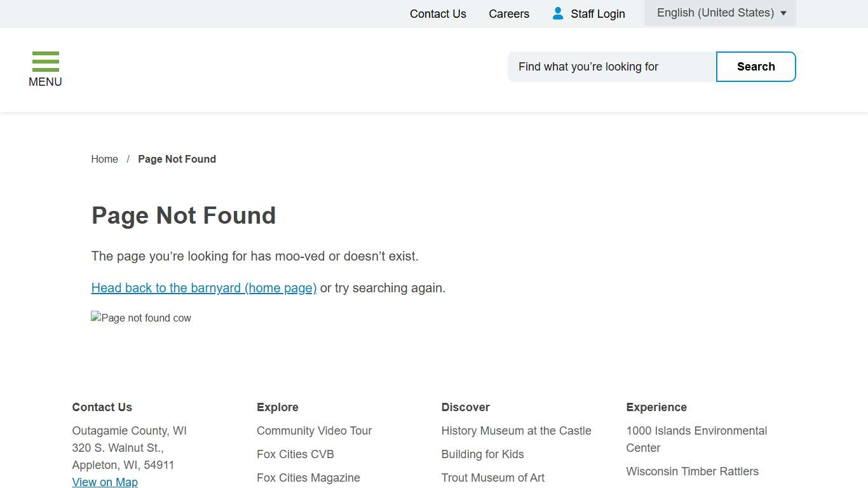Visit the Building for Kids link
Viewport: 868px width, 488px height.
coord(482,454)
